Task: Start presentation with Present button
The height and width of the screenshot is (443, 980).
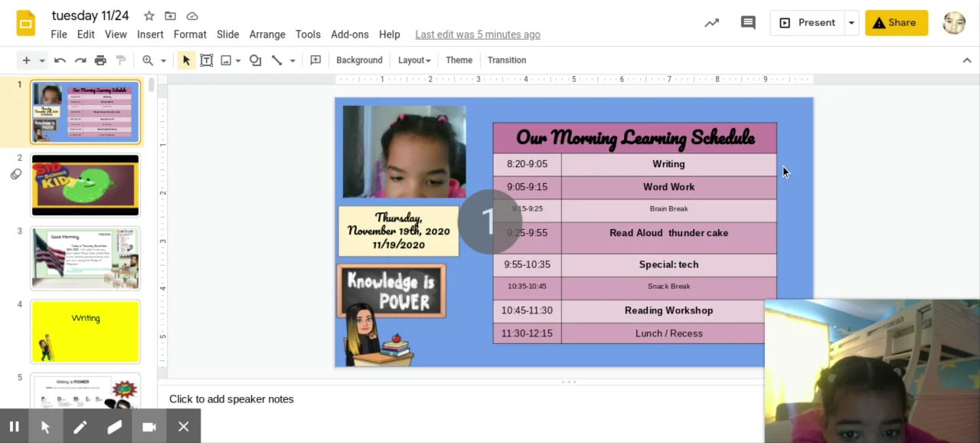Action: pos(807,23)
